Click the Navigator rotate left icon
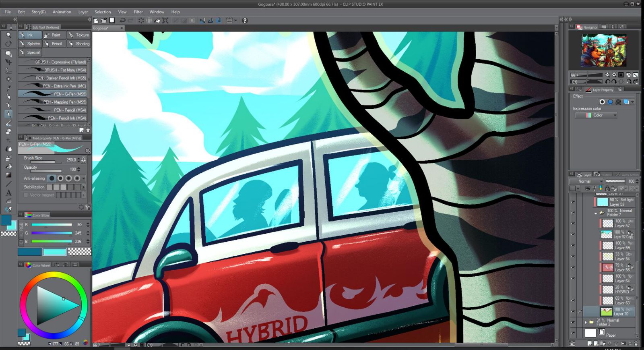The width and height of the screenshot is (644, 350). [x=607, y=82]
